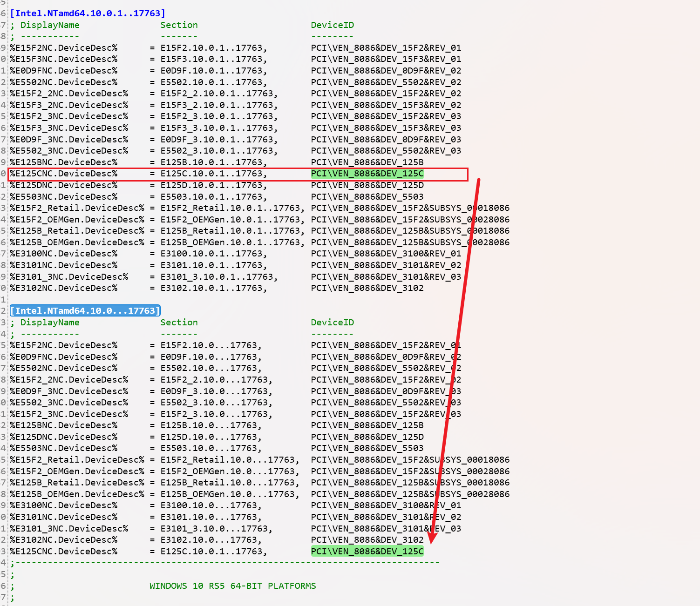Select the highlighted [Intel.NTamd64.10.0...17763] header
The image size is (700, 606).
[x=85, y=311]
